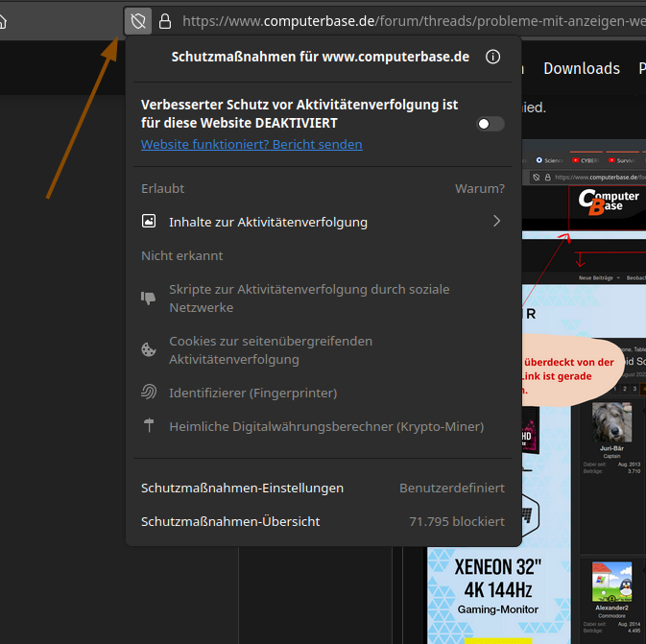Viewport: 646px width, 644px height.
Task: Click 'Benutzerdefiniert' setting value
Action: [x=451, y=488]
